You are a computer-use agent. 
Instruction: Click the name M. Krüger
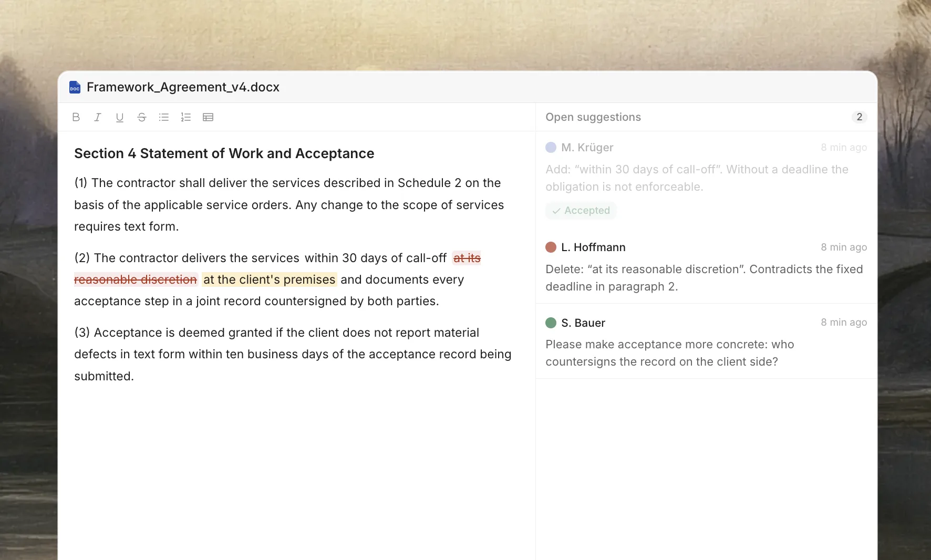coord(587,148)
